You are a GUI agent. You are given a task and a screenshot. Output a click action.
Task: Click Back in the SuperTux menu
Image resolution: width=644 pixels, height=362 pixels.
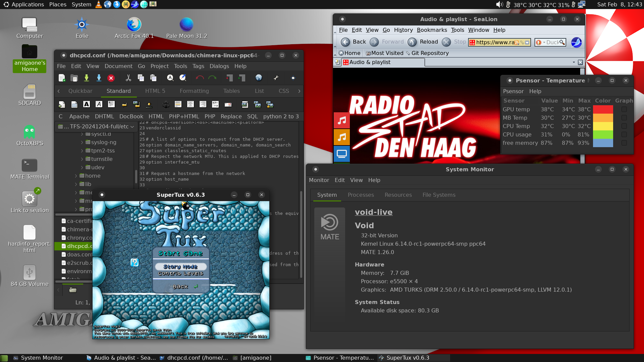180,287
